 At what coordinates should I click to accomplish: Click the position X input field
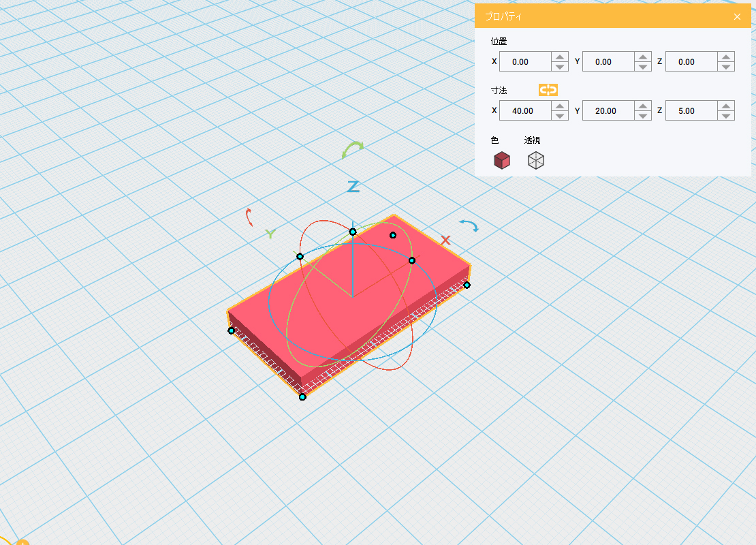(524, 62)
